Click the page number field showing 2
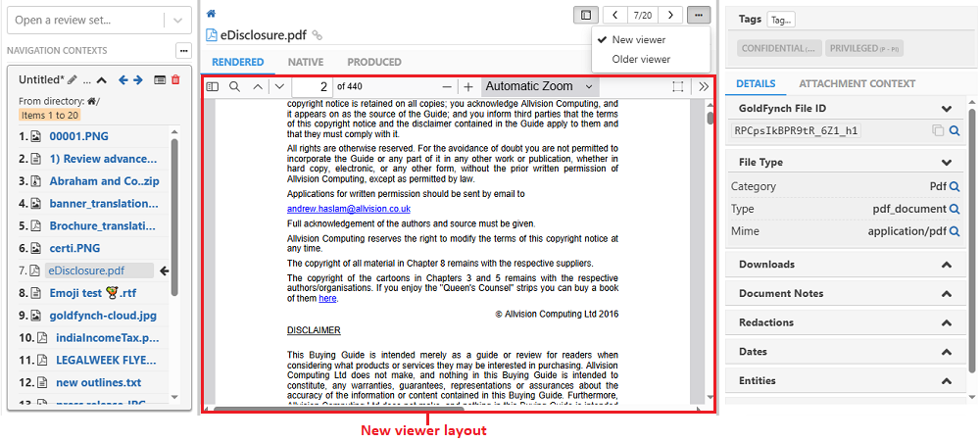The height and width of the screenshot is (442, 980). pos(313,86)
